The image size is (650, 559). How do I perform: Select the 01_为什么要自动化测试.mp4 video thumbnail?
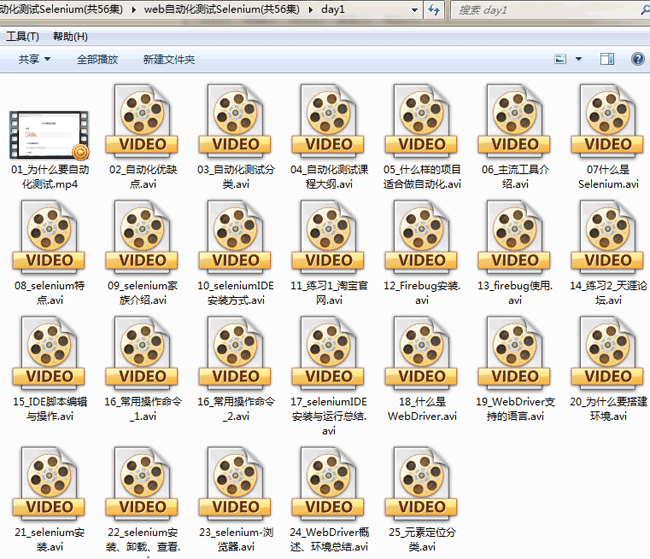pos(49,135)
